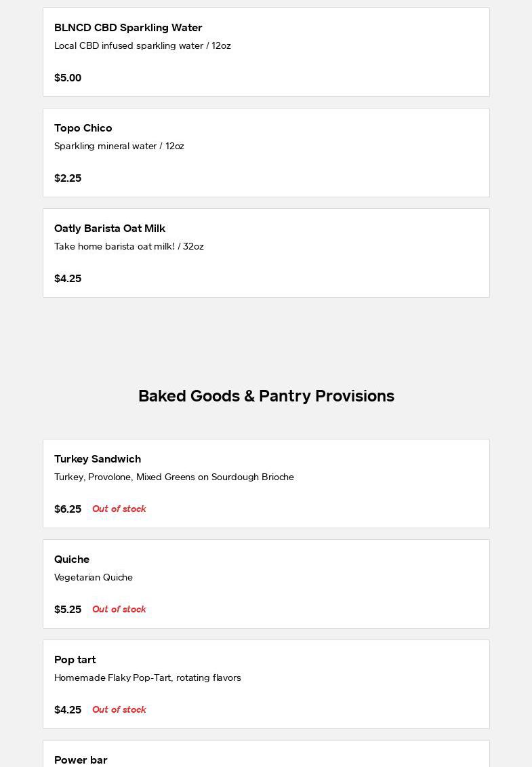Click the Local CBD infused sparkling water description
This screenshot has width=532, height=767.
click(142, 45)
